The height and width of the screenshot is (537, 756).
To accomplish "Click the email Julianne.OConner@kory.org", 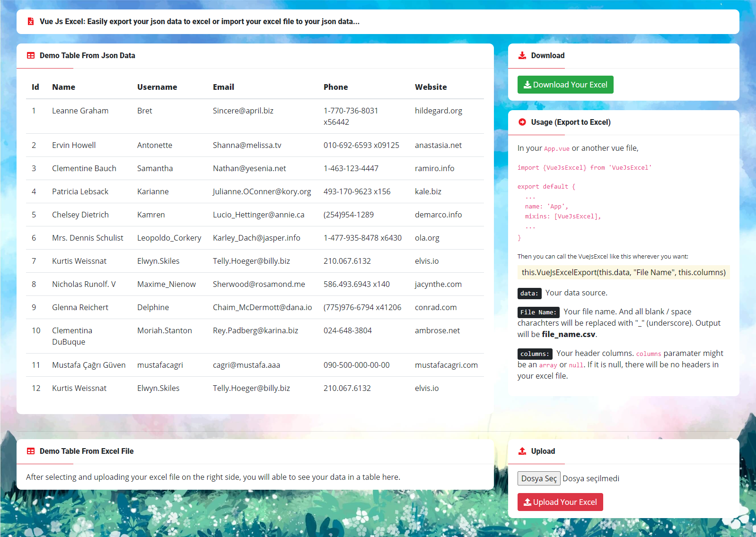I will pyautogui.click(x=262, y=191).
